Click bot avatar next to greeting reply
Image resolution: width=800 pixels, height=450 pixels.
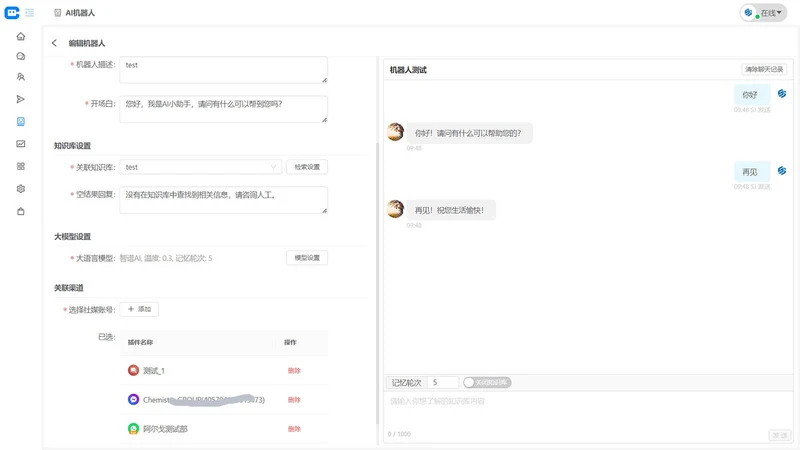point(395,132)
